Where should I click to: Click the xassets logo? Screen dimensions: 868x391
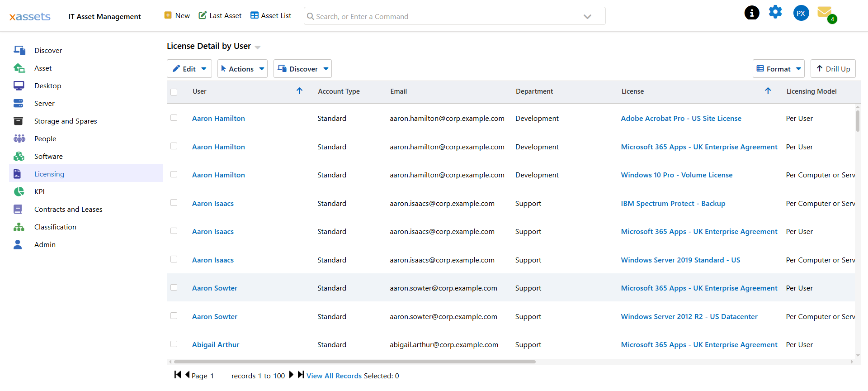[30, 16]
